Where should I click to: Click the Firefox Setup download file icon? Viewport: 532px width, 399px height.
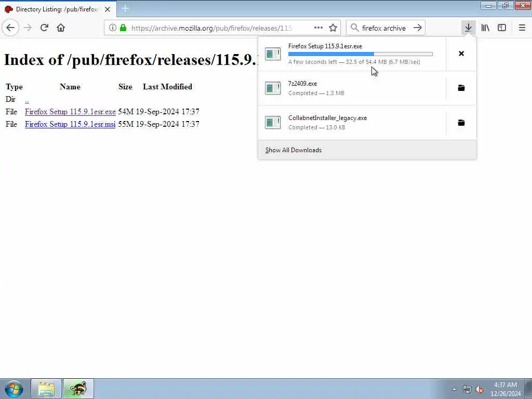pos(273,54)
